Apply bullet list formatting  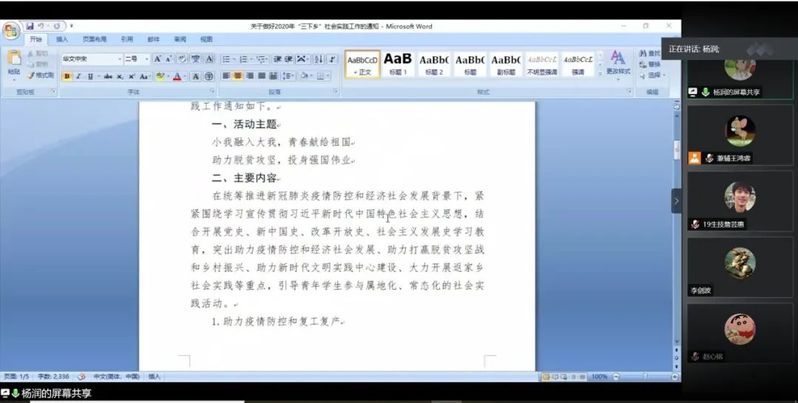(227, 59)
